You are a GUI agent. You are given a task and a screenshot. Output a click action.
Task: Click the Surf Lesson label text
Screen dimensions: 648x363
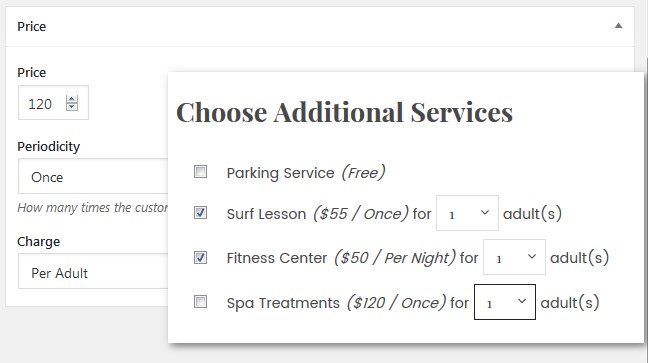coord(266,214)
